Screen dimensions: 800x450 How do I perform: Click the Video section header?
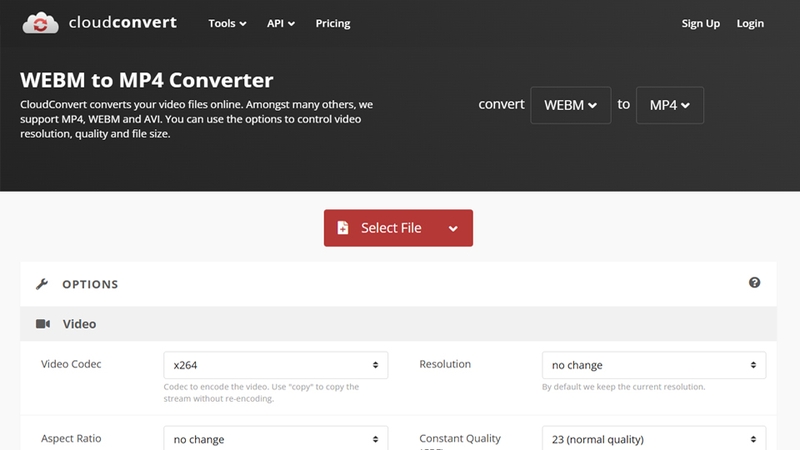pyautogui.click(x=398, y=324)
